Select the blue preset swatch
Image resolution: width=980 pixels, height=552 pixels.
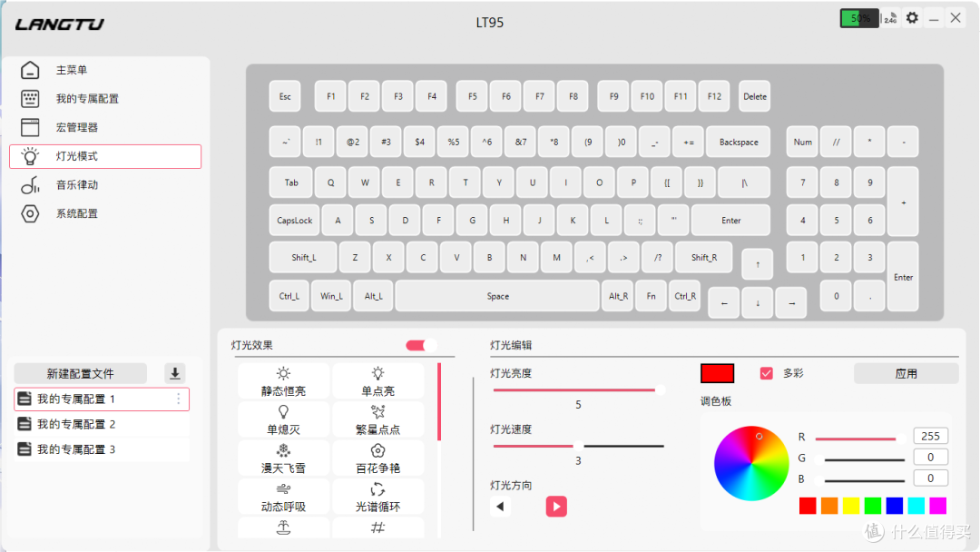point(895,506)
